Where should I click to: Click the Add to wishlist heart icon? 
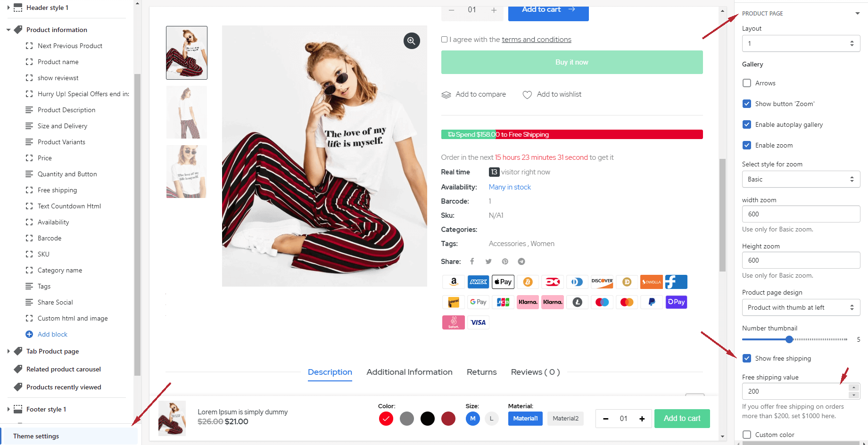click(527, 95)
